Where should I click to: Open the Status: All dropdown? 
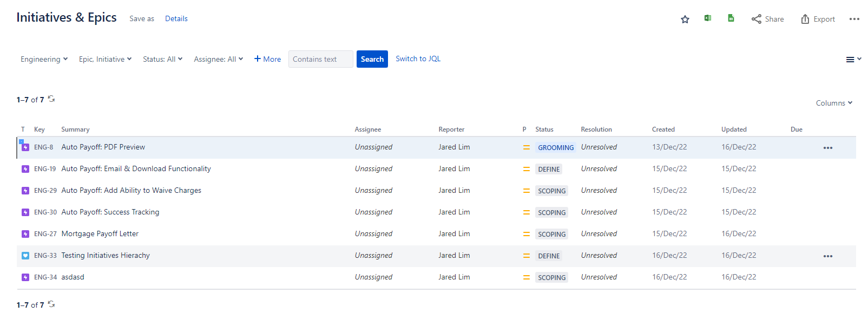163,59
